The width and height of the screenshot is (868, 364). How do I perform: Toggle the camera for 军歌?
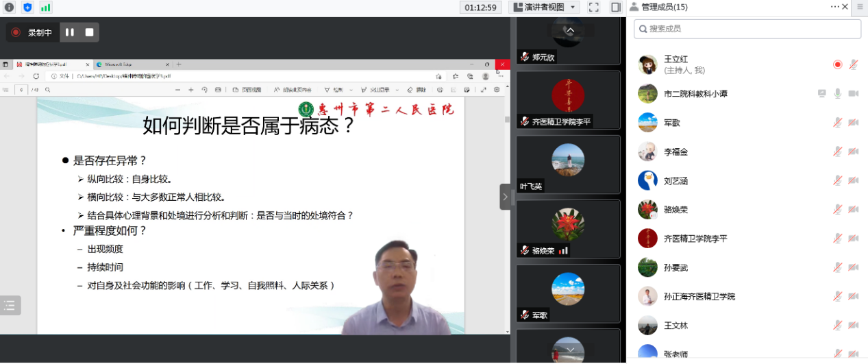(854, 123)
